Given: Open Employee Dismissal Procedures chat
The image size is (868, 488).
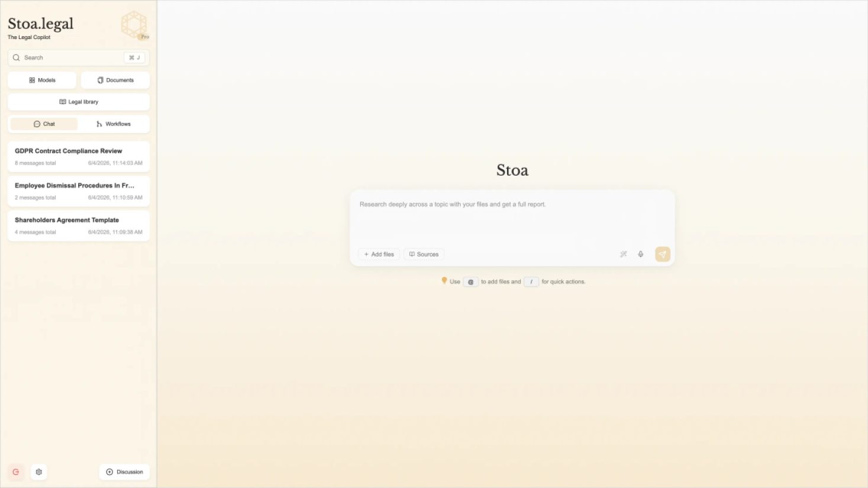Looking at the screenshot, I should 79,191.
